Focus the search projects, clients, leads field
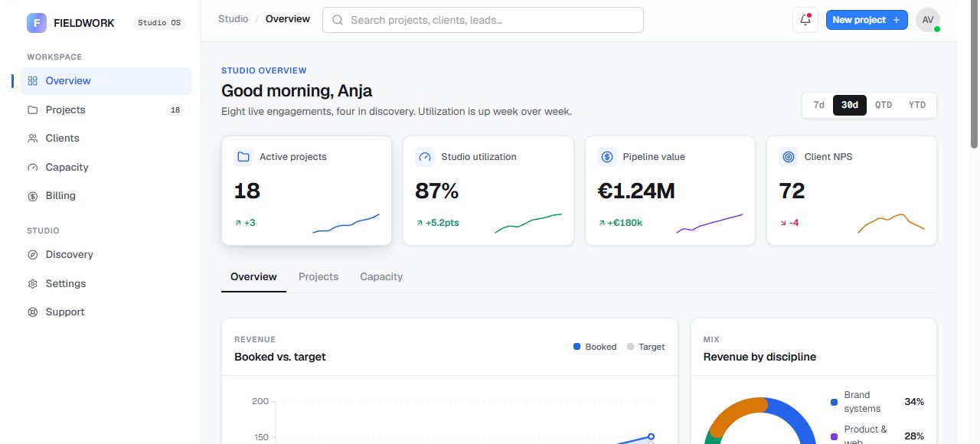Viewport: 980px width, 444px height. click(483, 20)
